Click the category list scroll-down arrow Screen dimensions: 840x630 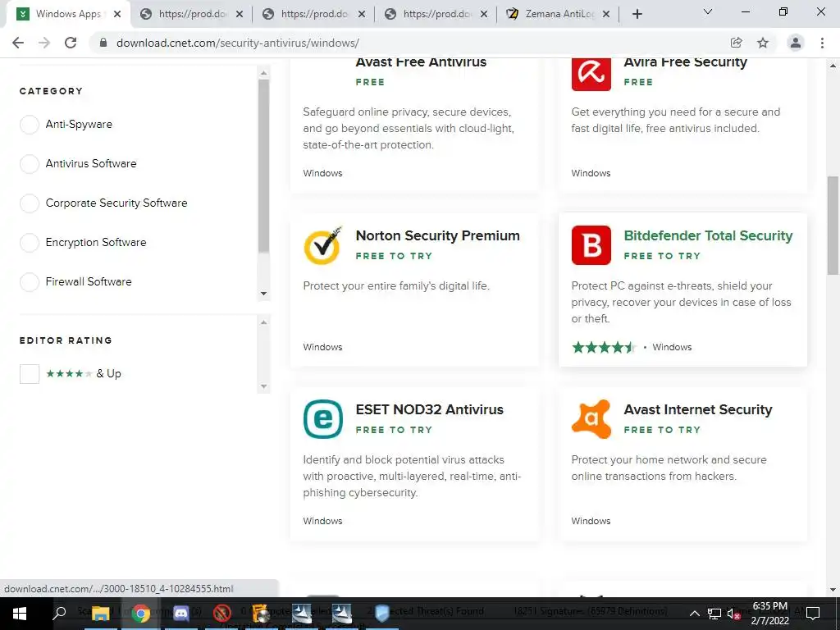(x=263, y=294)
